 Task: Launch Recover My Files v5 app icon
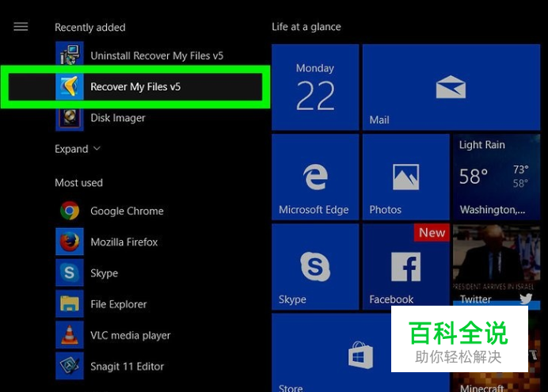pos(70,86)
